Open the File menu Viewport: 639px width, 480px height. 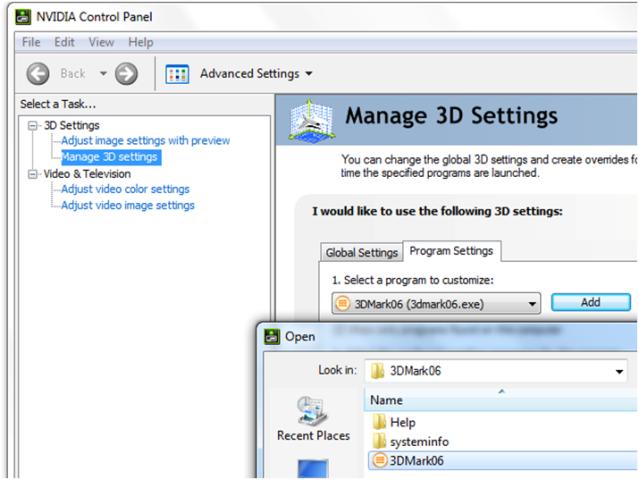click(x=31, y=42)
